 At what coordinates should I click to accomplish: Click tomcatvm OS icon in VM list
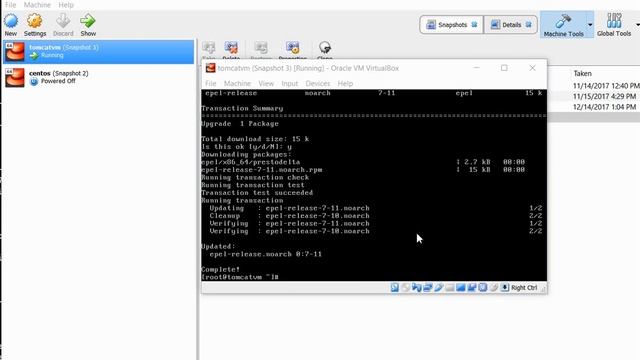click(x=15, y=51)
